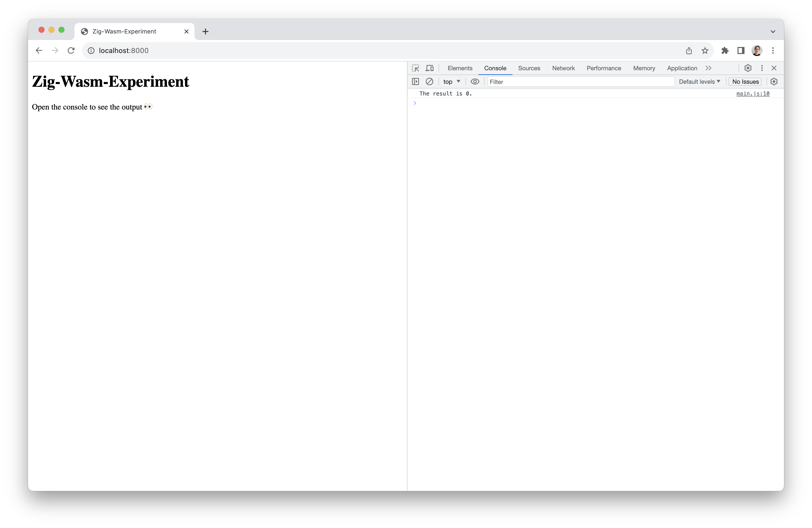The image size is (812, 528).
Task: Click the browser back arrow
Action: (x=39, y=50)
